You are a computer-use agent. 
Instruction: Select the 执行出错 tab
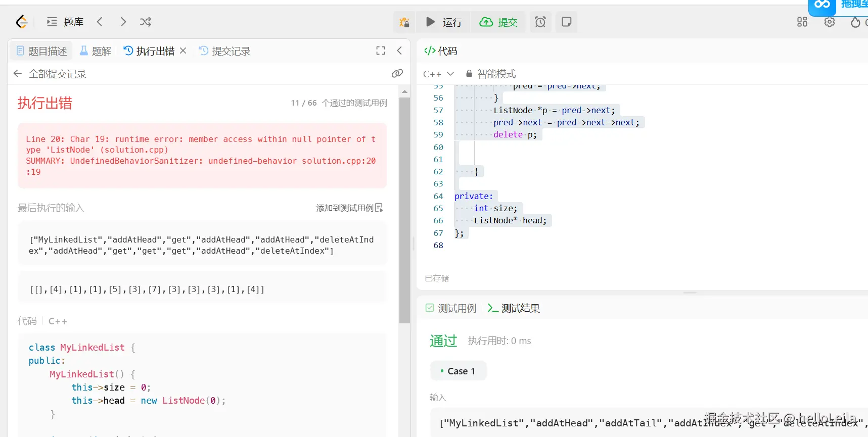click(x=149, y=51)
